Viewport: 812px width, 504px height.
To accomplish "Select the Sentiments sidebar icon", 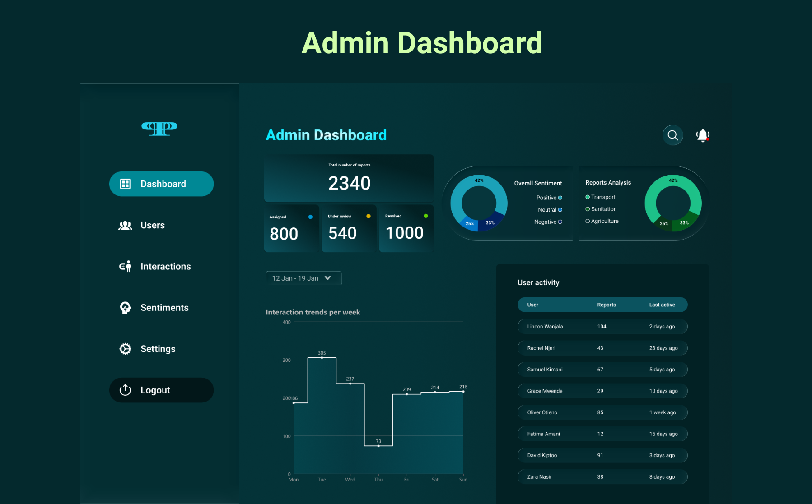I will [x=125, y=307].
